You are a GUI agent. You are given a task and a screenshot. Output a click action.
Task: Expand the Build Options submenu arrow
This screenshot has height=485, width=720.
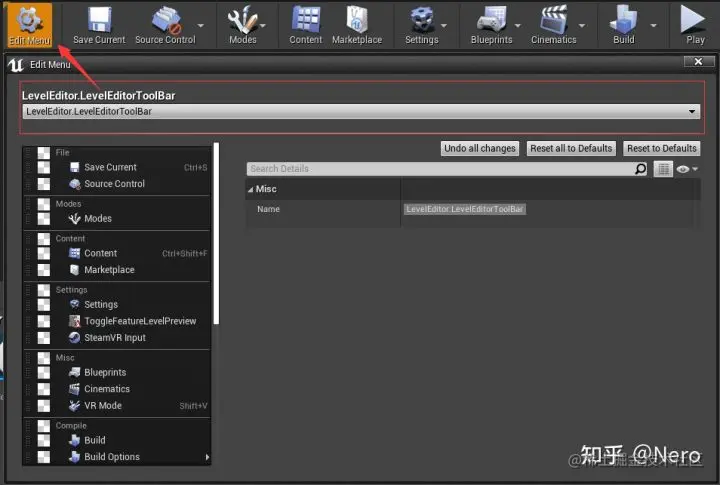point(207,457)
